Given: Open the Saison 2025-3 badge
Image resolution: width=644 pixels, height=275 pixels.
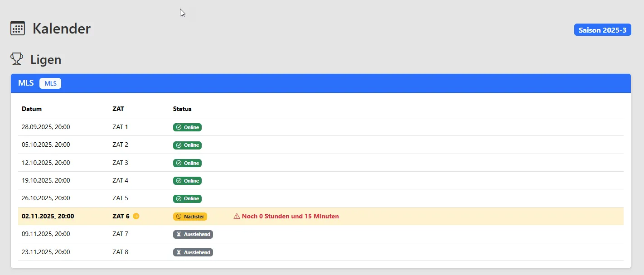Looking at the screenshot, I should click(602, 30).
